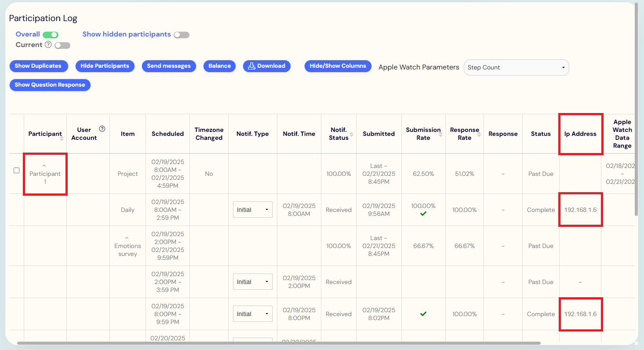
Task: Open Notif. Type dropdown for 02/19/2025 2:00PM notification
Action: tap(253, 282)
